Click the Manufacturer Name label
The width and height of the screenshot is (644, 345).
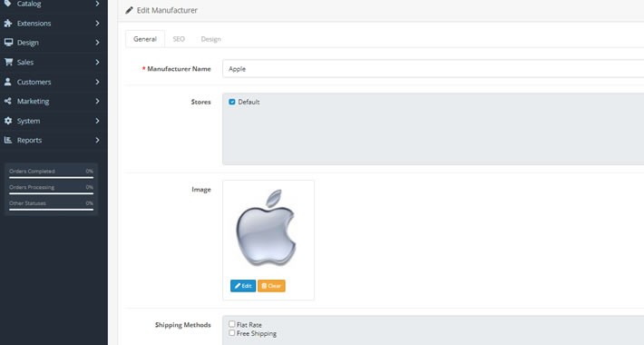tap(179, 69)
